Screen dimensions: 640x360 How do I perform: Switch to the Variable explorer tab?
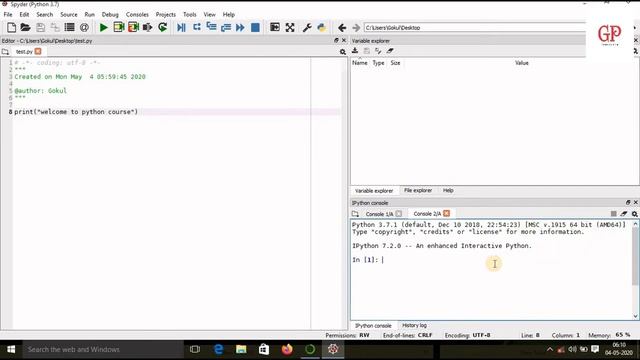click(374, 191)
